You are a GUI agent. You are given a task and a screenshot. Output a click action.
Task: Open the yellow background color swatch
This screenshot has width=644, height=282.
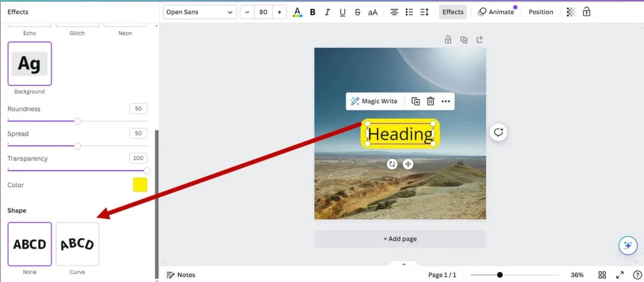[140, 185]
